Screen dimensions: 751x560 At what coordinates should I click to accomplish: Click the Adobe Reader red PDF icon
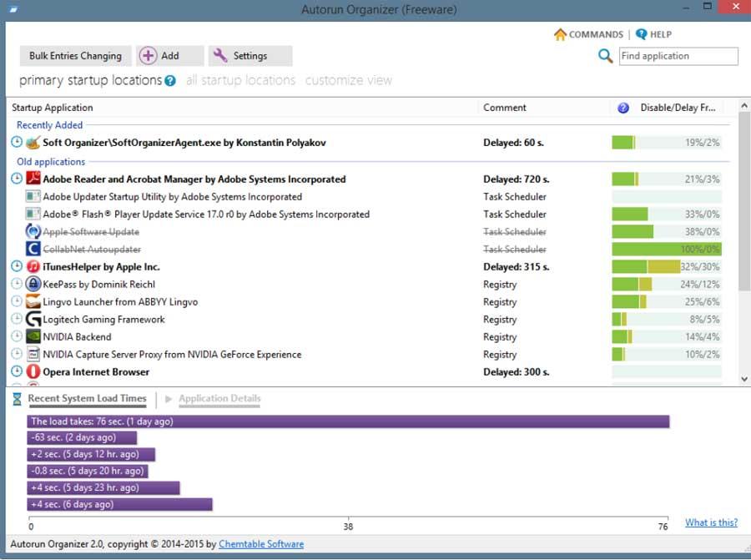[33, 179]
